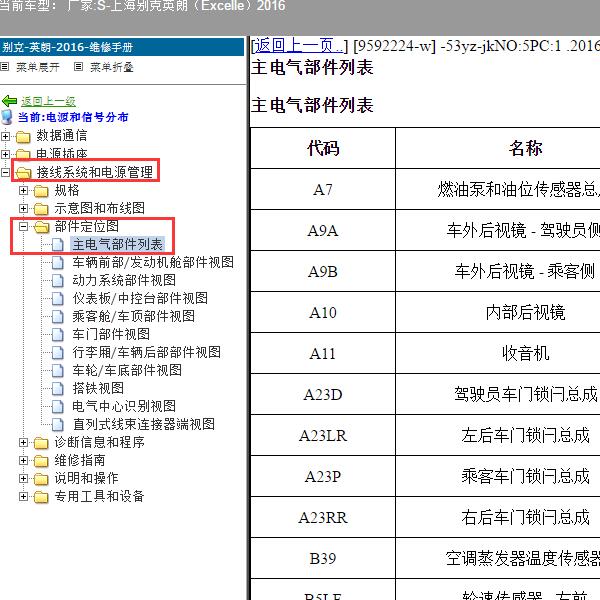Screen dimensions: 600x600
Task: Click the 菜单折叠 list icon
Action: (78, 67)
